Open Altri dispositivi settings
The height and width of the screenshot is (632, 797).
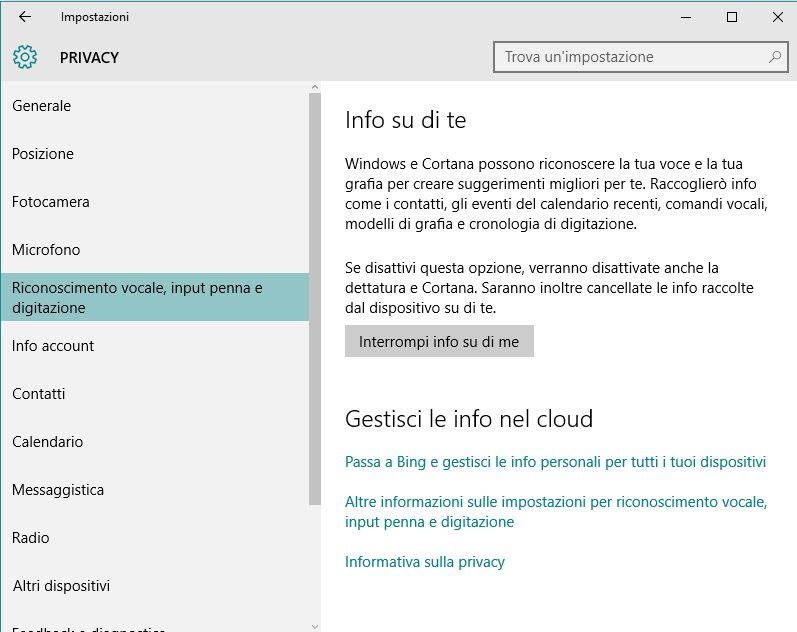pos(61,586)
